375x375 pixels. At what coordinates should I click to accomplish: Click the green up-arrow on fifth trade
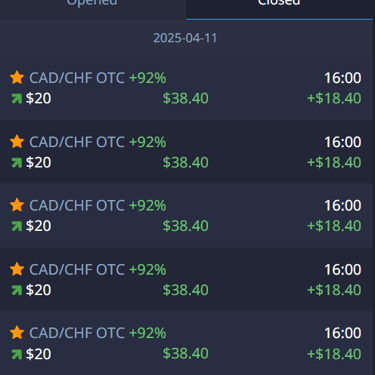coord(16,354)
